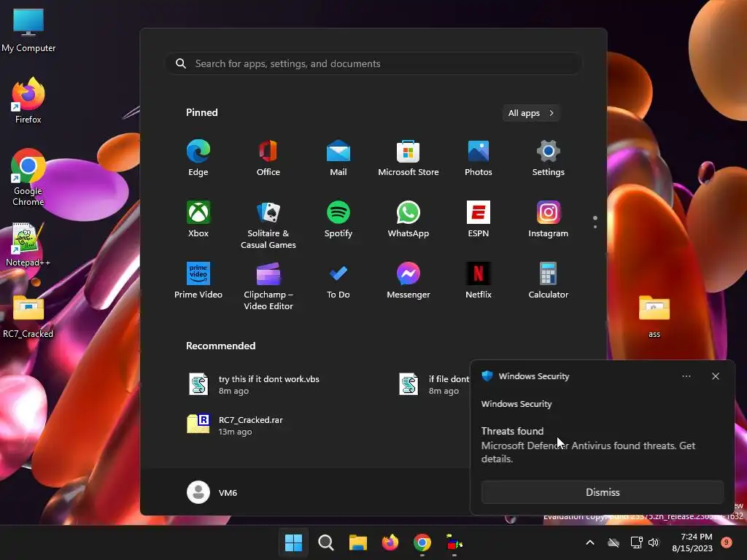Open Clipchamp Video Editor
Image resolution: width=747 pixels, height=560 pixels.
click(x=268, y=286)
